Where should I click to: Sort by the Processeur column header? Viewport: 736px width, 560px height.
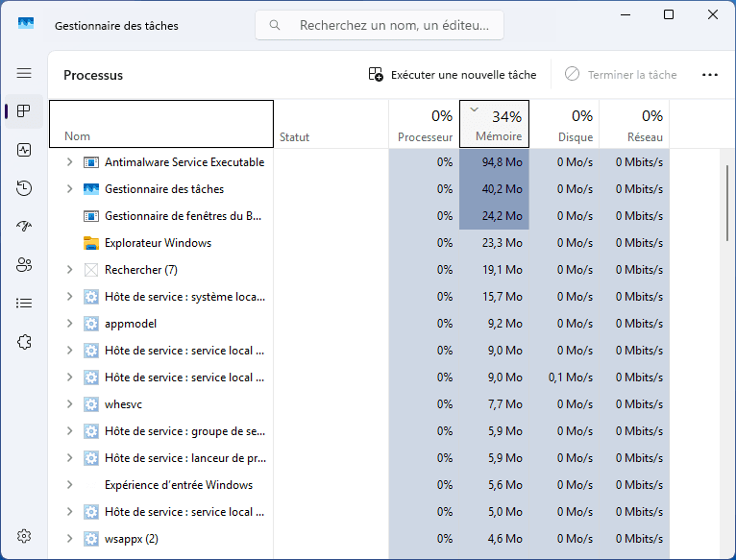pos(424,125)
